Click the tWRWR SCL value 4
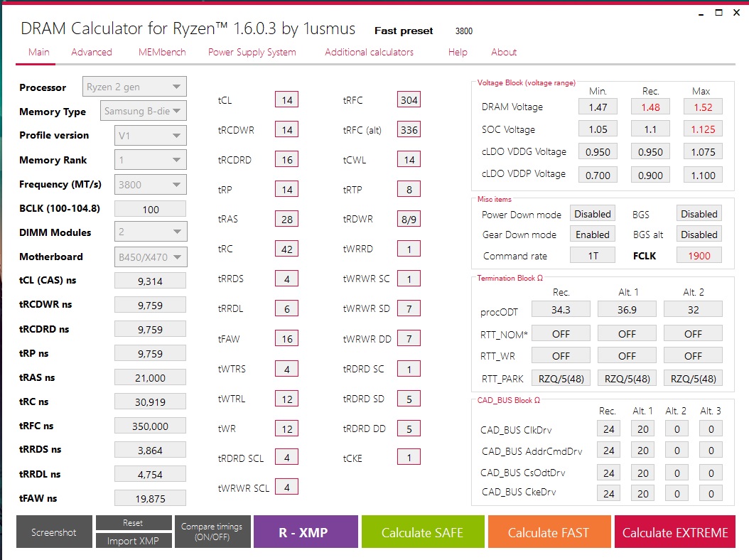 click(286, 488)
